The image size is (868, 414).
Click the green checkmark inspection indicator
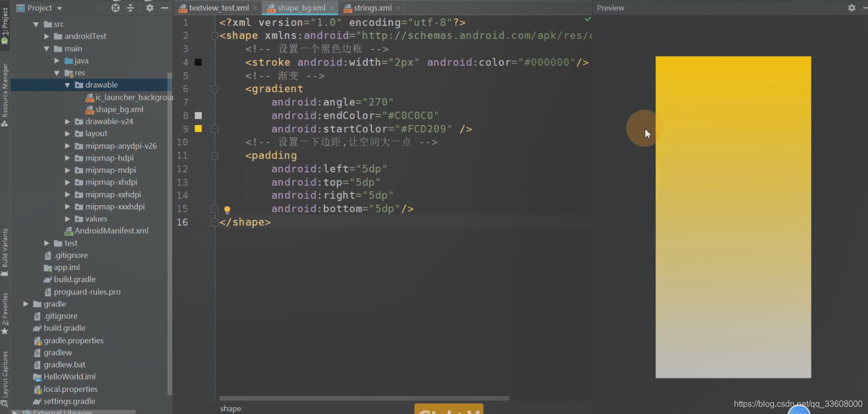[x=588, y=20]
